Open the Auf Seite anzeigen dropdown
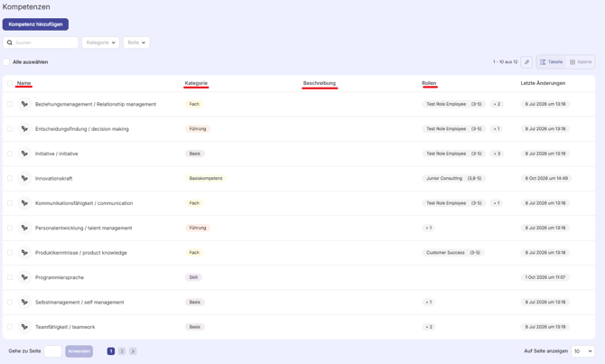605x364 pixels. [x=582, y=350]
